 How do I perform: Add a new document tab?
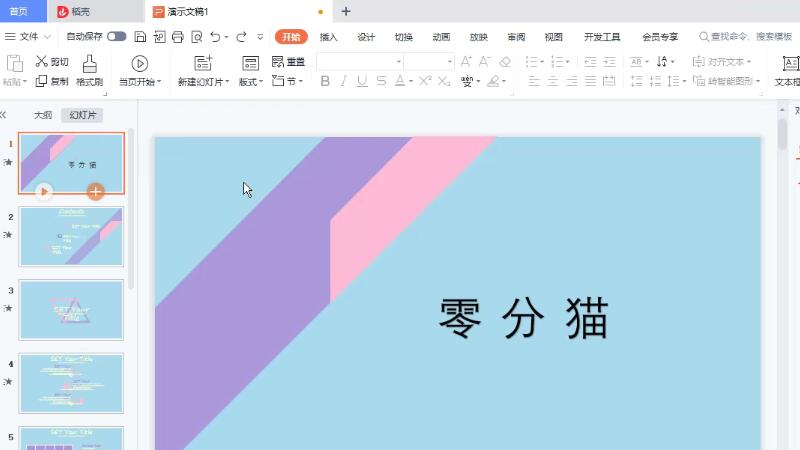coord(346,11)
